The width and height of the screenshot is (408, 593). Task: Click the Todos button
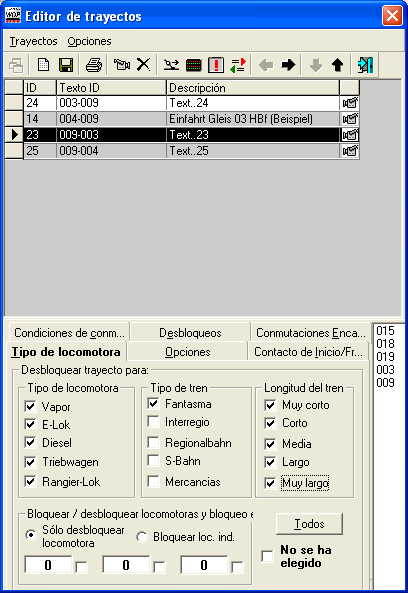pyautogui.click(x=309, y=524)
